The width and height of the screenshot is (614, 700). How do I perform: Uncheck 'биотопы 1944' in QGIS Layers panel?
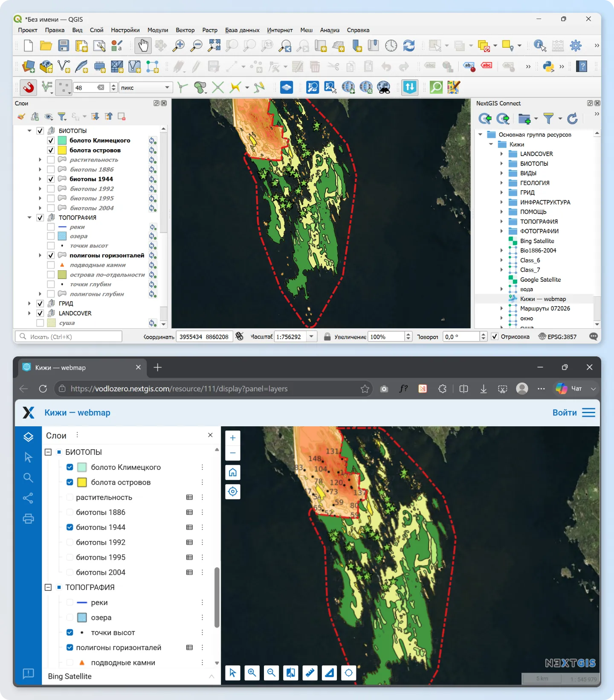coord(51,179)
